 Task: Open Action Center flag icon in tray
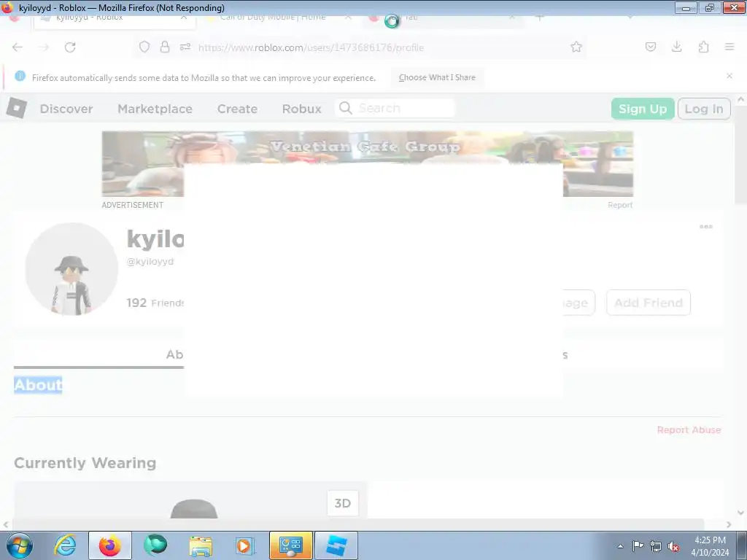638,545
